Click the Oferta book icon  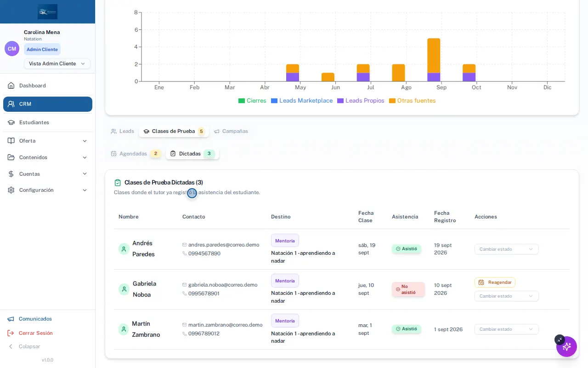coord(11,141)
